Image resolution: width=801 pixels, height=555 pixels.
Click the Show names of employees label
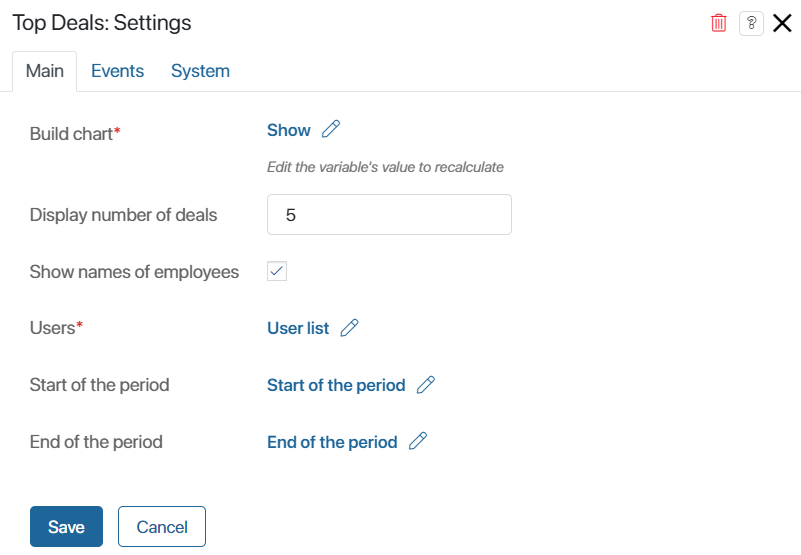coord(134,272)
